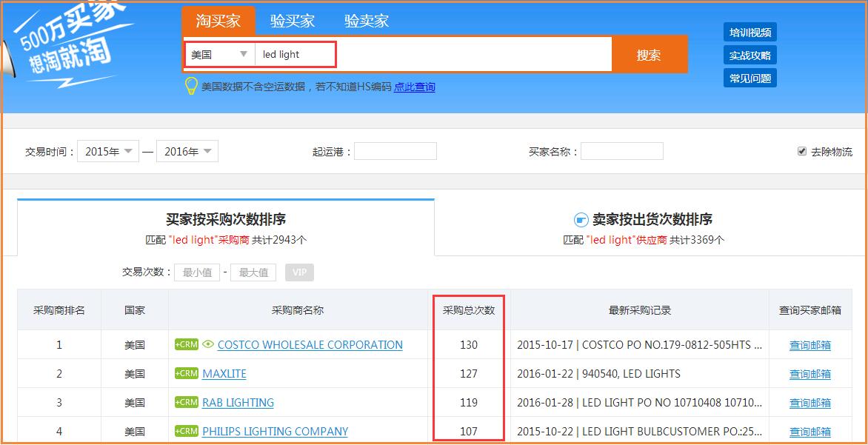Image resolution: width=868 pixels, height=445 pixels.
Task: Click the 起运港 input field
Action: pos(395,151)
